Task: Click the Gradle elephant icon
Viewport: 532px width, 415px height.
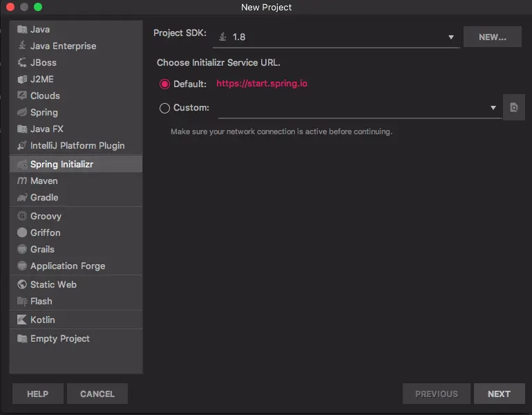Action: 22,197
